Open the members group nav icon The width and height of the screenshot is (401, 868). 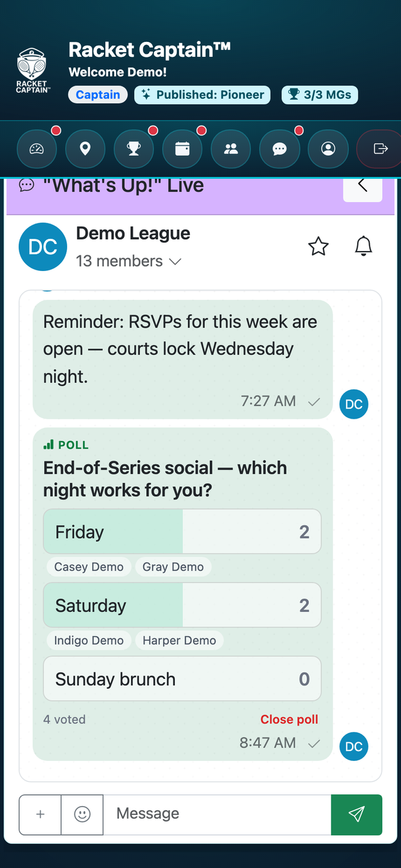coord(231,148)
